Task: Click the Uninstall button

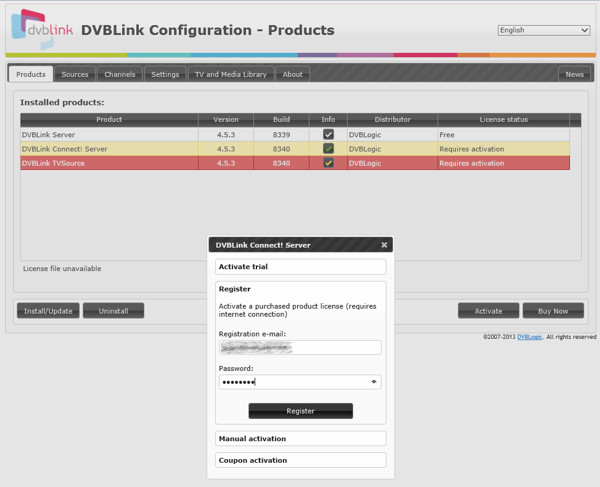Action: (x=114, y=311)
